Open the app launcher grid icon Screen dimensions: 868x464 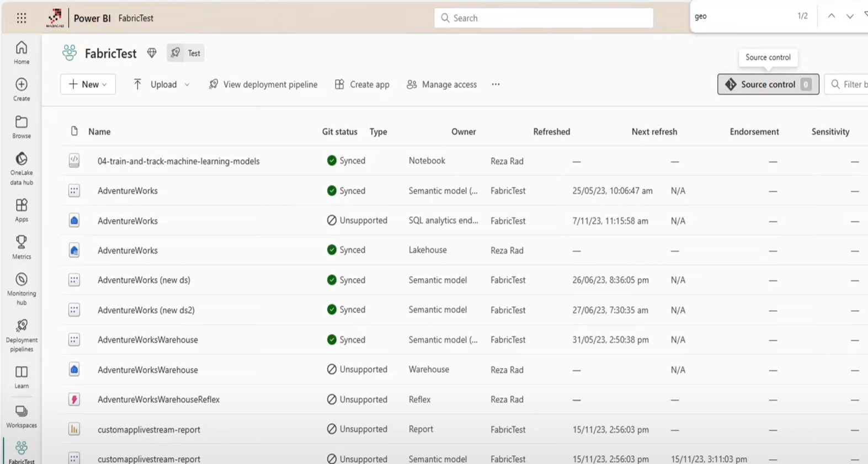[x=21, y=18]
